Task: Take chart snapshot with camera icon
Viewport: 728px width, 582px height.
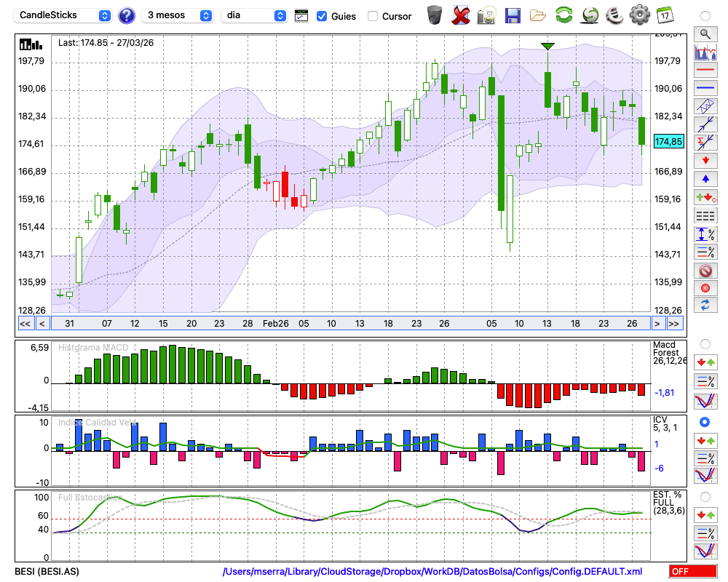Action: (486, 15)
